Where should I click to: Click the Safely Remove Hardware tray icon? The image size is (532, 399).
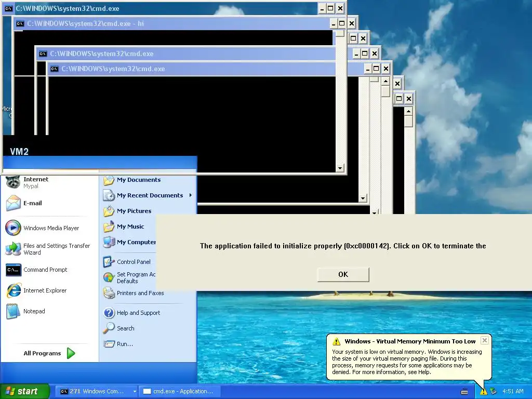pyautogui.click(x=494, y=392)
